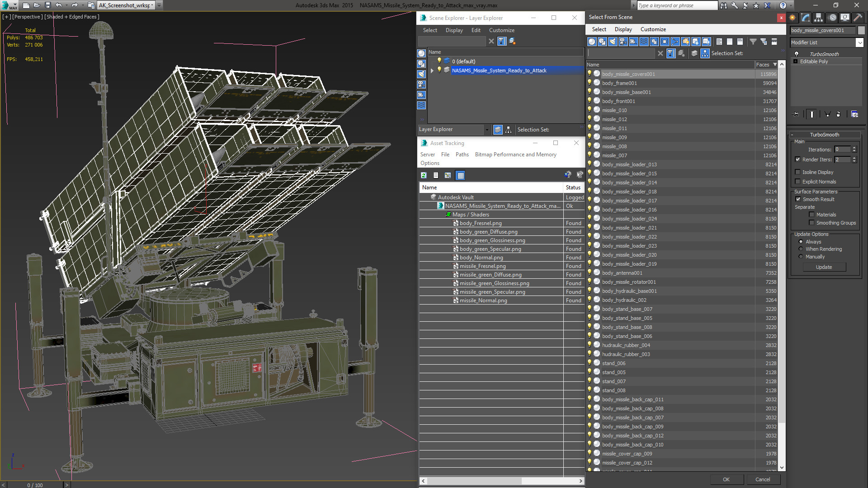Toggle space warps filter in Select From Scene
868x488 pixels.
point(644,42)
